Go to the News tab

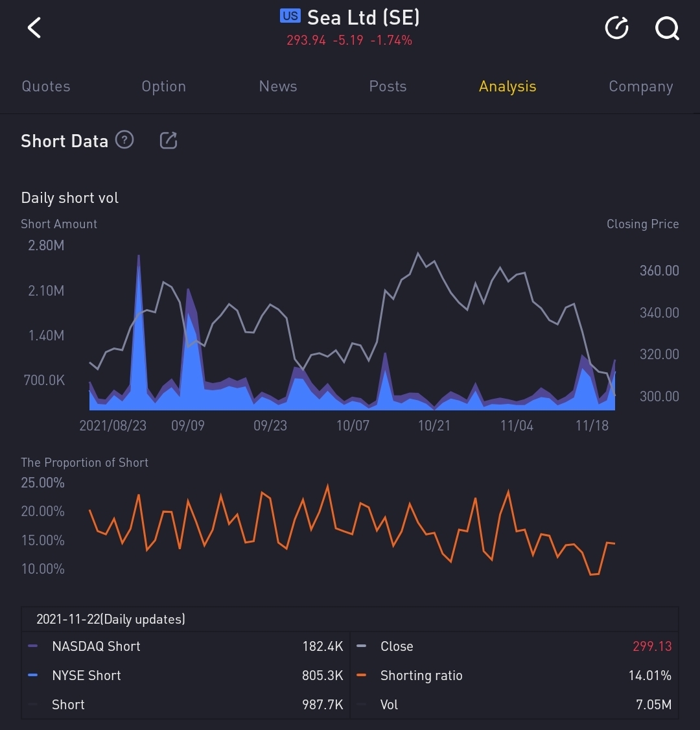[278, 86]
